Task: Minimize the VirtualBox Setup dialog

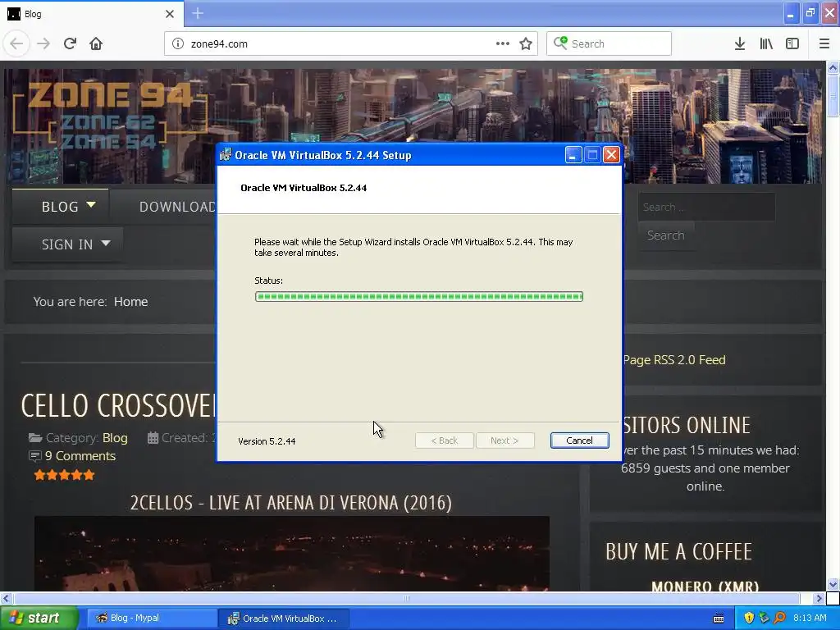Action: click(573, 155)
